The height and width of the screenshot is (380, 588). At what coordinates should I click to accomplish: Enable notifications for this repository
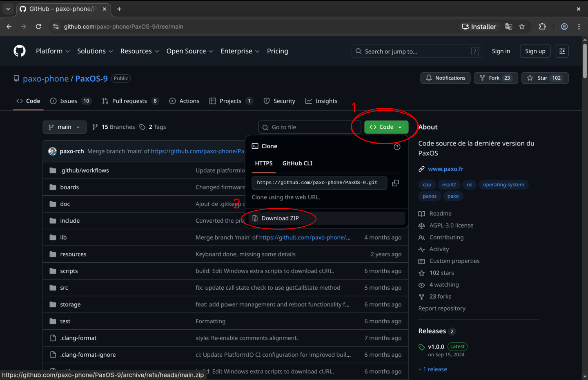[x=445, y=78]
